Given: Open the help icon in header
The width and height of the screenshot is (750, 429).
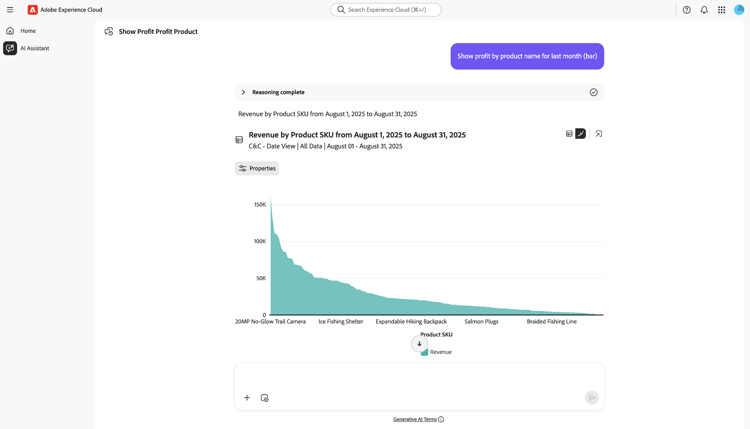Looking at the screenshot, I should tap(686, 10).
